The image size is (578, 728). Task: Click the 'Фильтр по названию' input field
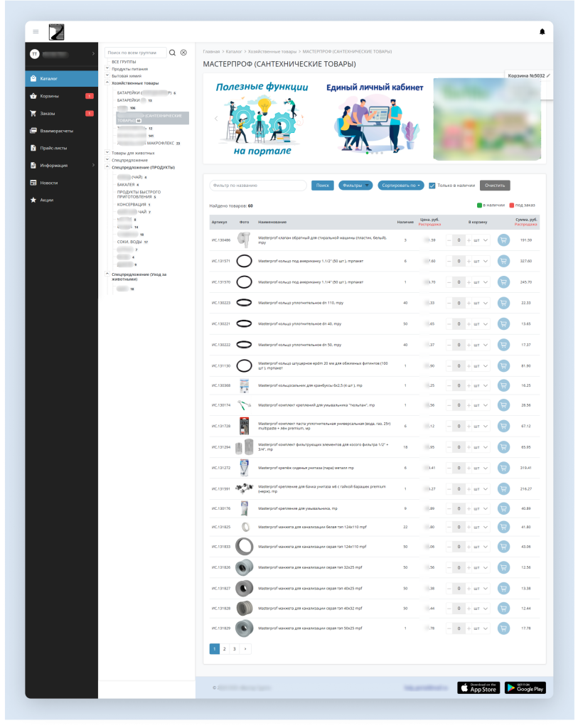(257, 186)
